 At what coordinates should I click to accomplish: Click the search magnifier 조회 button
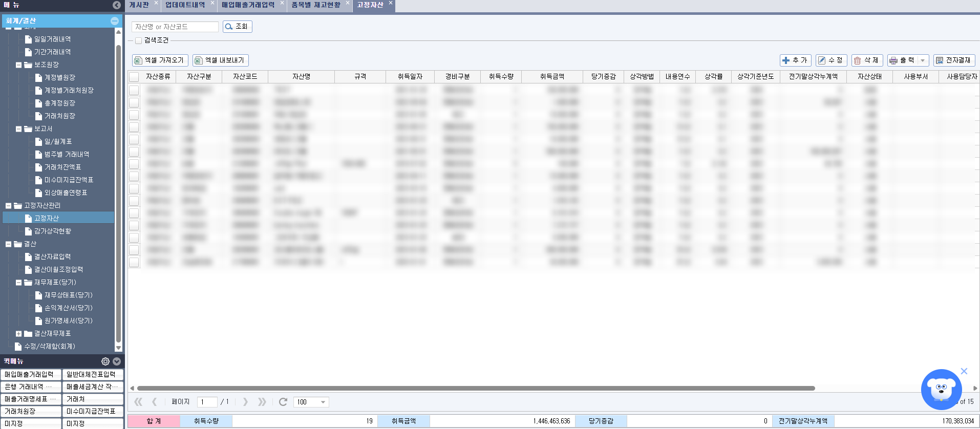coord(238,27)
